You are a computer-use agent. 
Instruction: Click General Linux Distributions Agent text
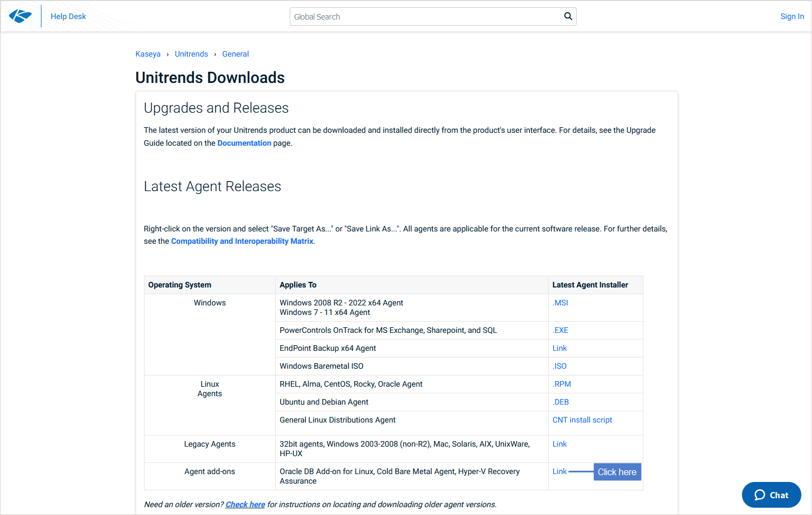[337, 420]
